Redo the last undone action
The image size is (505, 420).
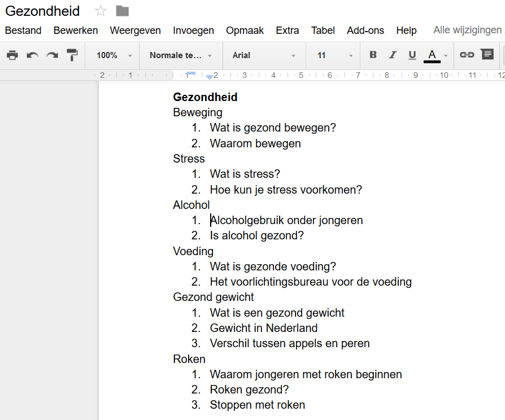[52, 55]
